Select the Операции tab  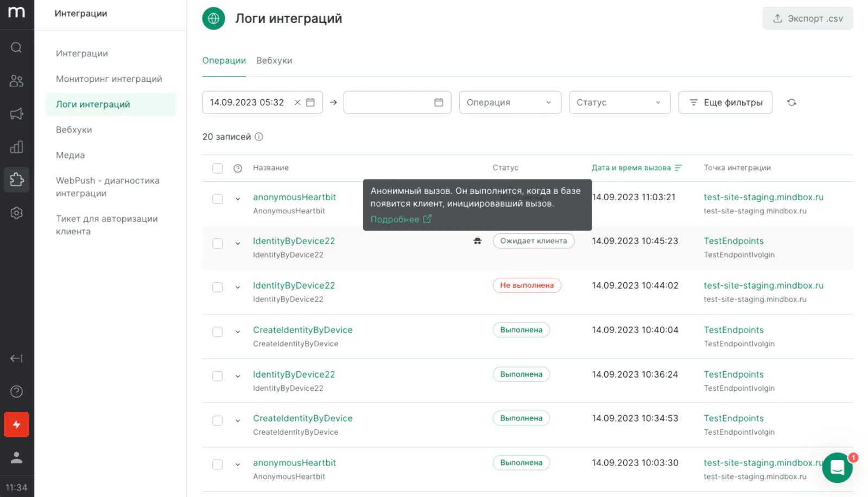[x=224, y=61]
